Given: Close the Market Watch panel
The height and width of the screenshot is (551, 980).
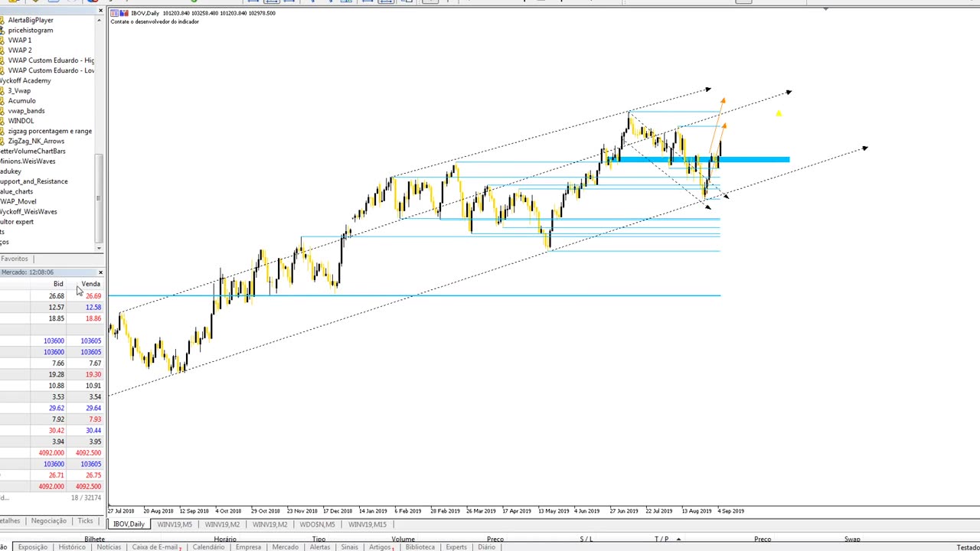Looking at the screenshot, I should pos(100,272).
